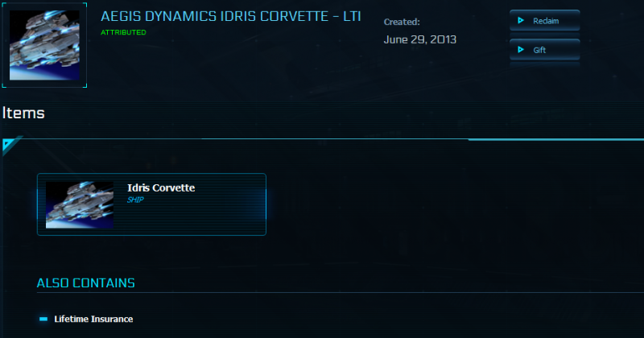Click the bright divider line segment under Items

555,139
